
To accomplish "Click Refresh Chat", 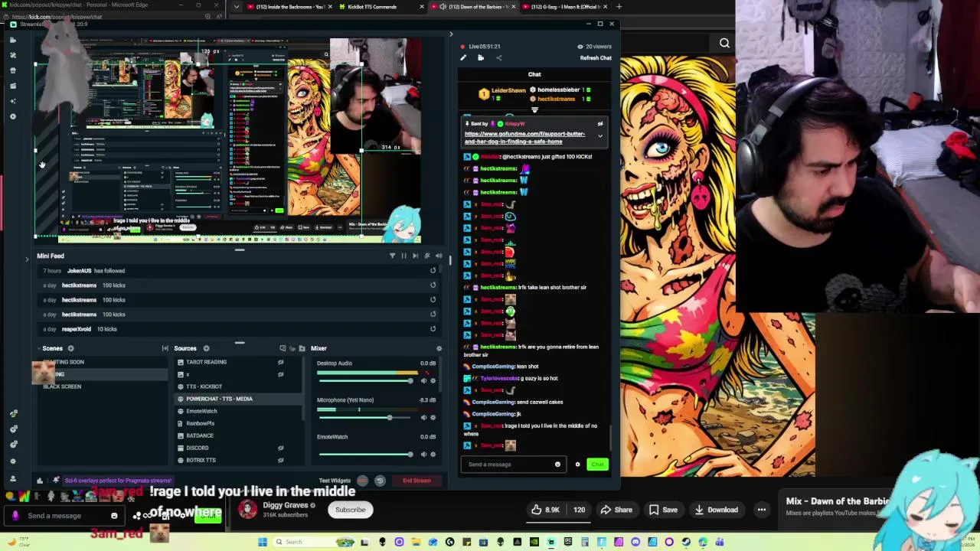I will point(596,58).
